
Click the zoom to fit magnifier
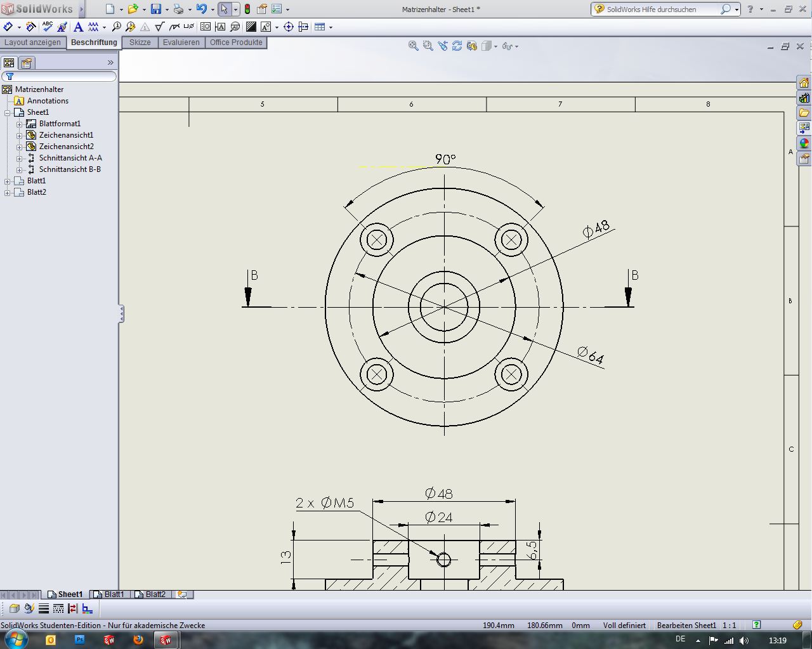(413, 46)
